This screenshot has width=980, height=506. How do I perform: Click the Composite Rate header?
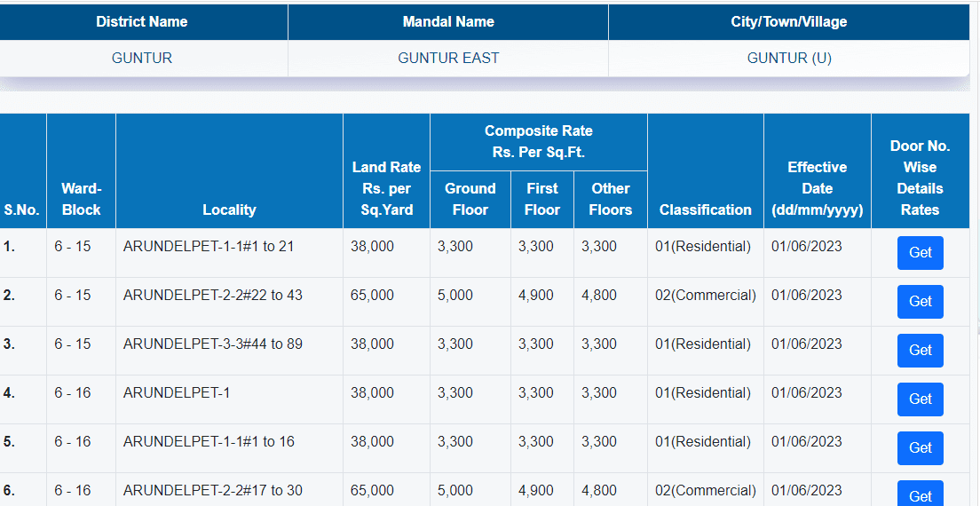pyautogui.click(x=538, y=142)
